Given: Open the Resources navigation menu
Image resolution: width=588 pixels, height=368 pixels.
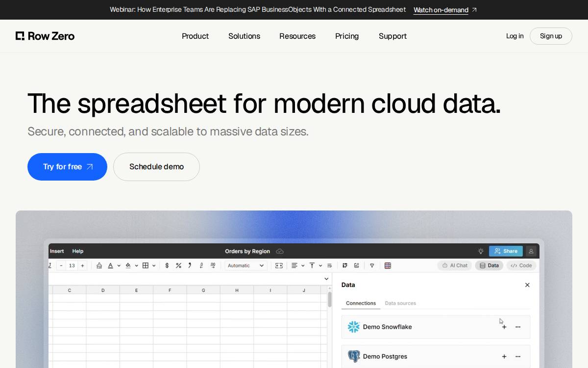Looking at the screenshot, I should click(x=297, y=36).
